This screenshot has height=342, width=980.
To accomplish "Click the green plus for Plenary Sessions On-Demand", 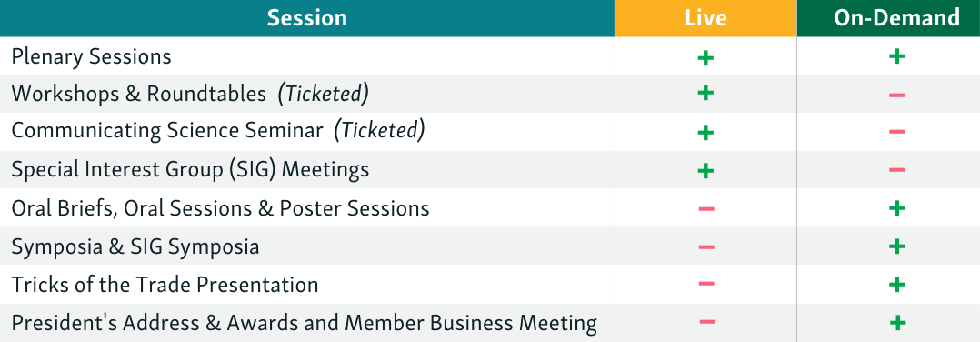I will click(x=896, y=56).
